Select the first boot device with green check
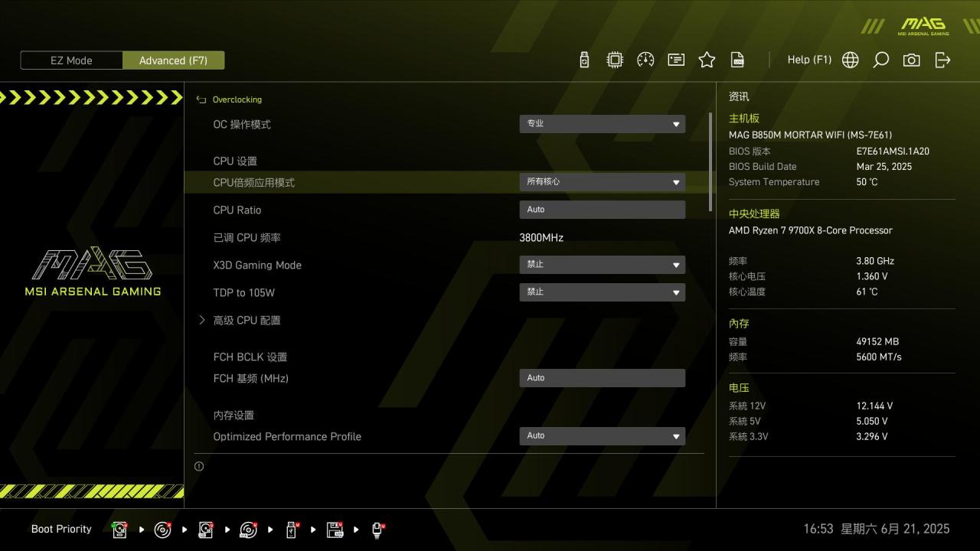The height and width of the screenshot is (551, 980). click(119, 530)
